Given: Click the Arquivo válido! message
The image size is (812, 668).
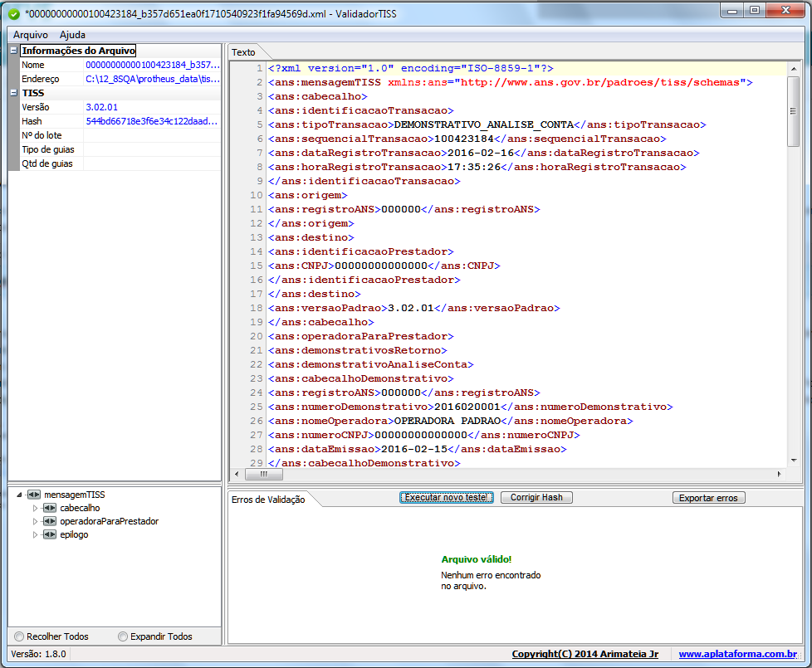Looking at the screenshot, I should (x=477, y=559).
